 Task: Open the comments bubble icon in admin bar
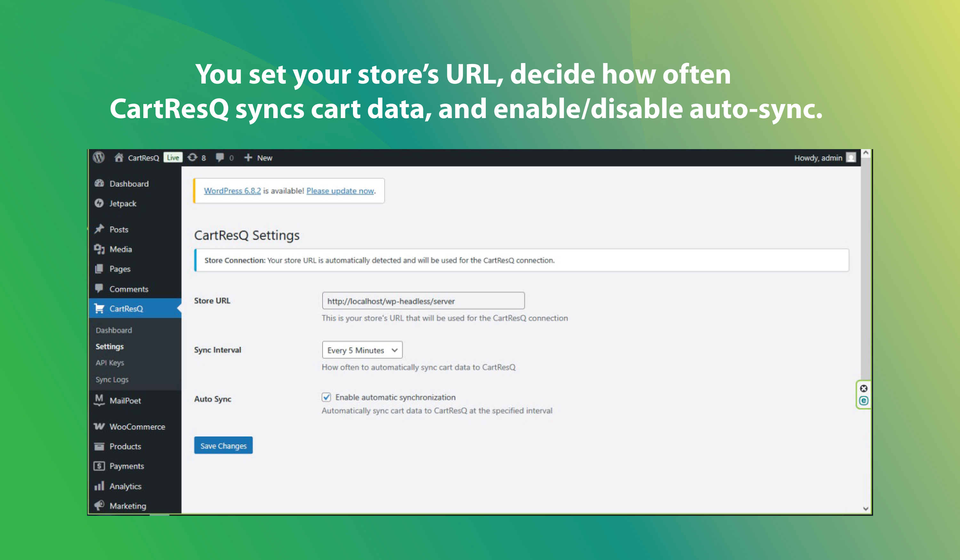click(x=220, y=157)
